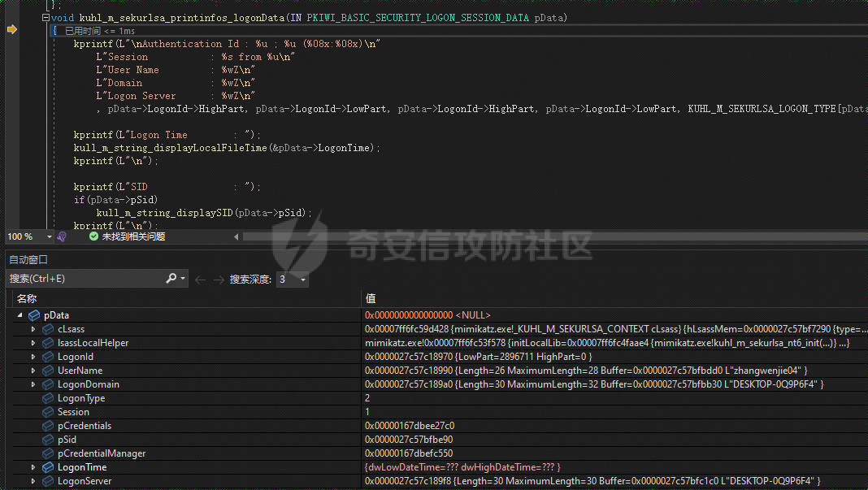
Task: Open the 100 % zoom level dropdown
Action: (50, 237)
